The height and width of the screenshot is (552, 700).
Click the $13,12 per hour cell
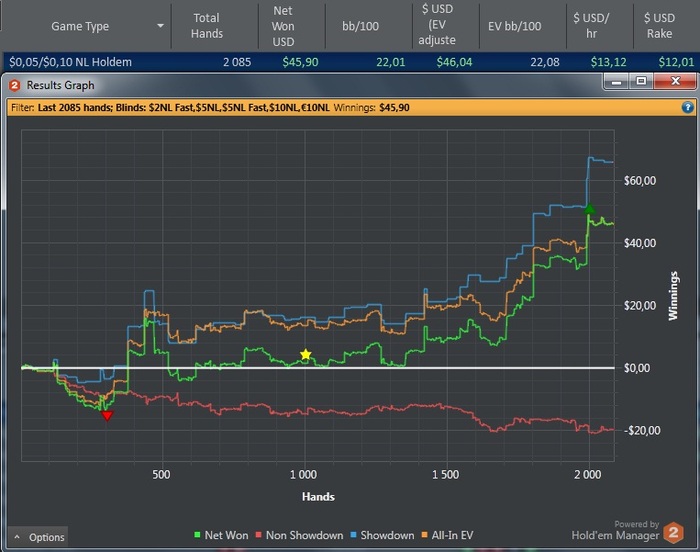pos(608,62)
